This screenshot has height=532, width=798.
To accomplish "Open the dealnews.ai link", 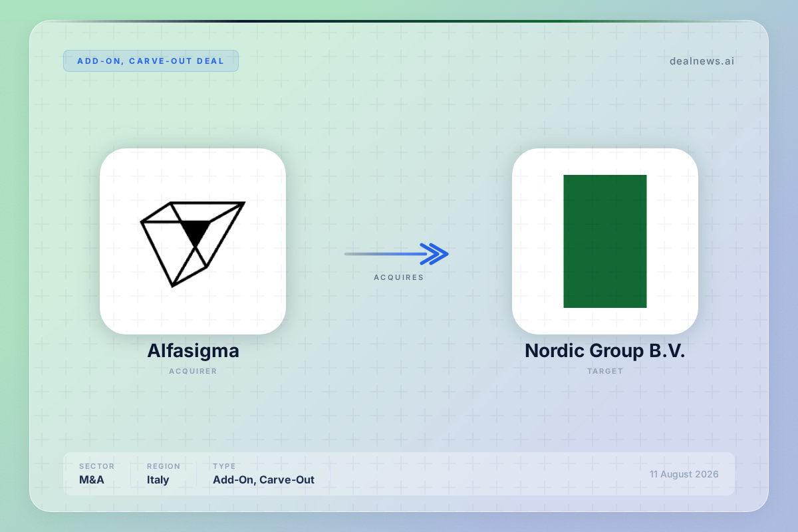I will 702,61.
